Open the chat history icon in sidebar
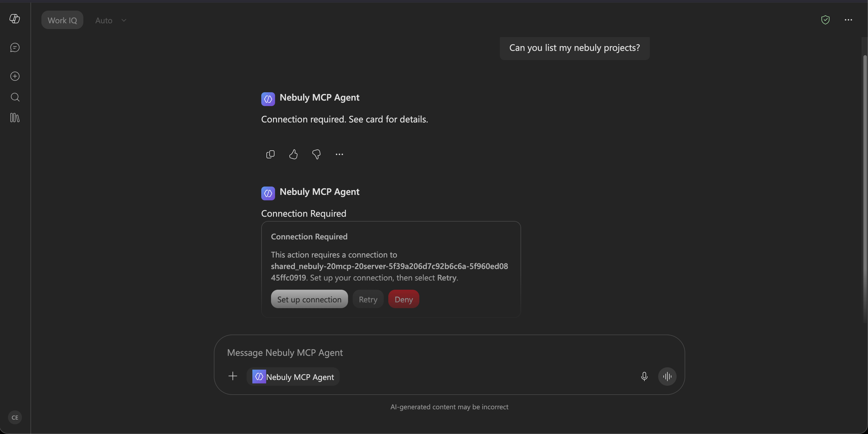This screenshot has width=868, height=434. pyautogui.click(x=15, y=47)
